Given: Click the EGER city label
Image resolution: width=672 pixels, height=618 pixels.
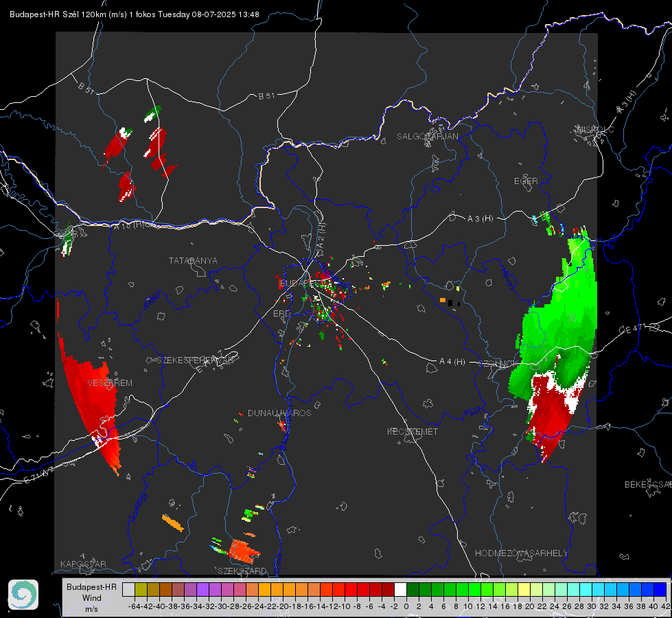Looking at the screenshot, I should [x=526, y=181].
